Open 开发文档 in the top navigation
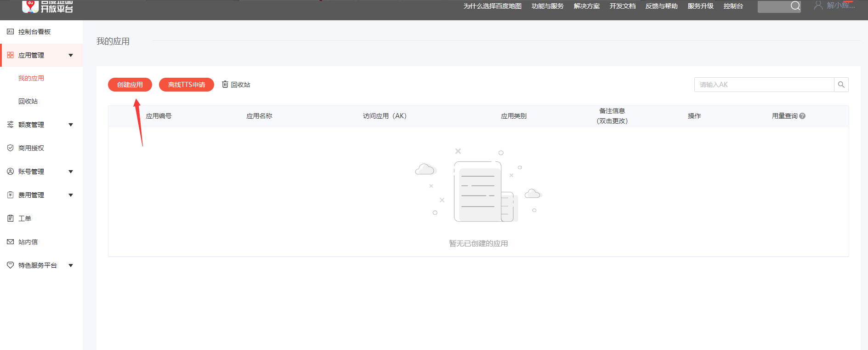 622,6
